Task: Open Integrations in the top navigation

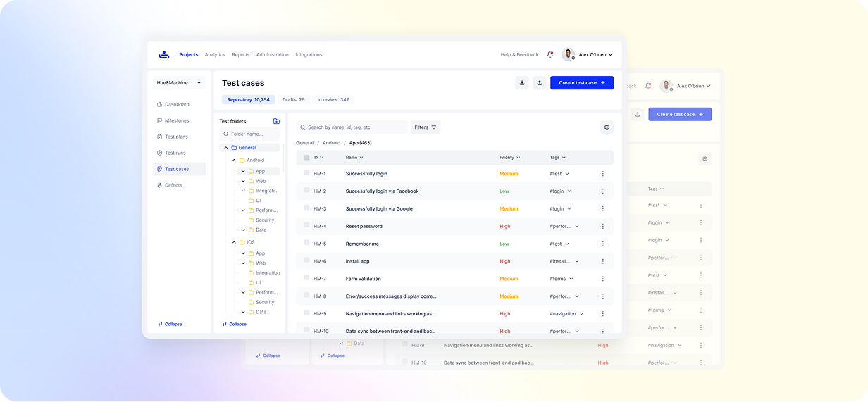Action: (309, 54)
